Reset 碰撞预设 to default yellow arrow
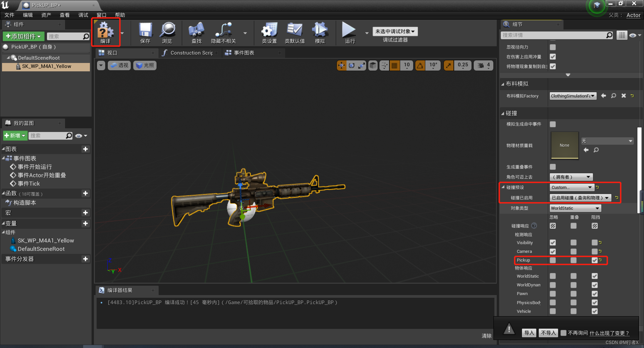 598,187
